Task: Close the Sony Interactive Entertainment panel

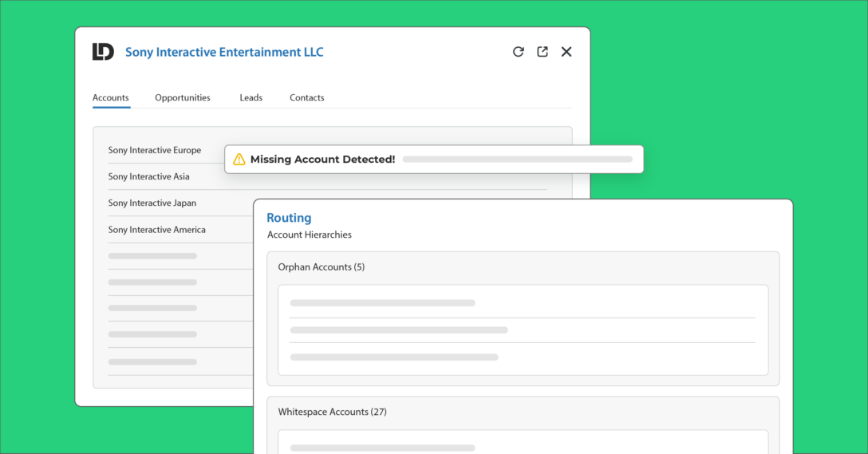Action: (566, 52)
